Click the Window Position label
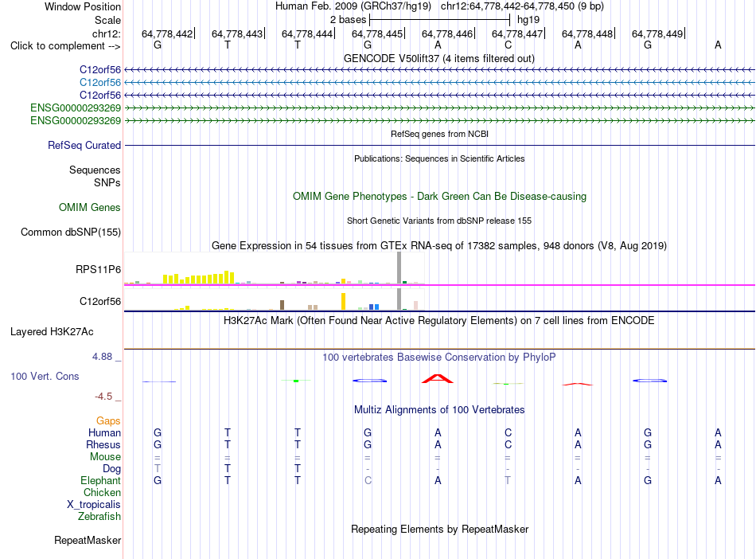This screenshot has height=559, width=756. (x=83, y=6)
